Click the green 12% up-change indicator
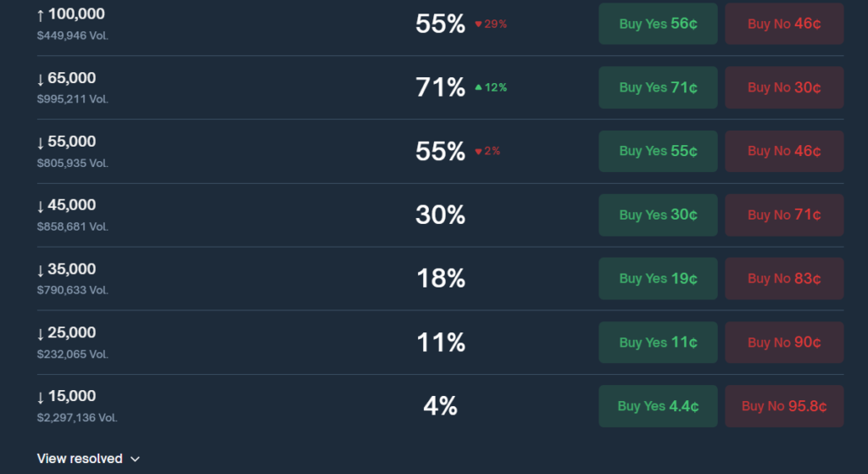 [491, 88]
